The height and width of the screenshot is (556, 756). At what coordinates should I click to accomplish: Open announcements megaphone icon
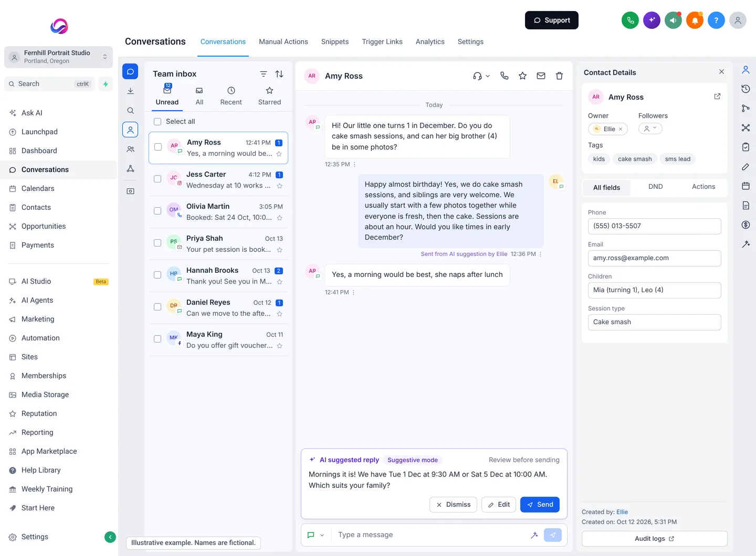coord(673,20)
